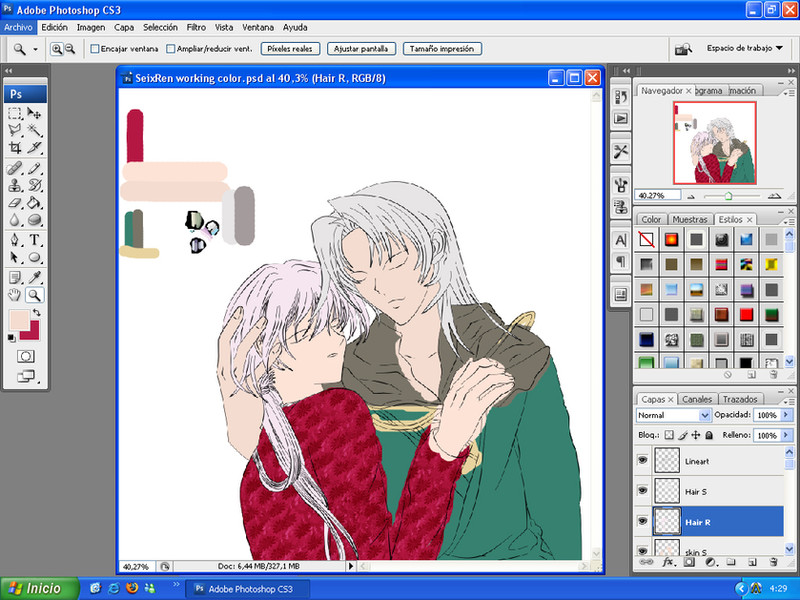This screenshot has height=600, width=800.
Task: Select the Pencil drawing tool
Action: click(34, 168)
